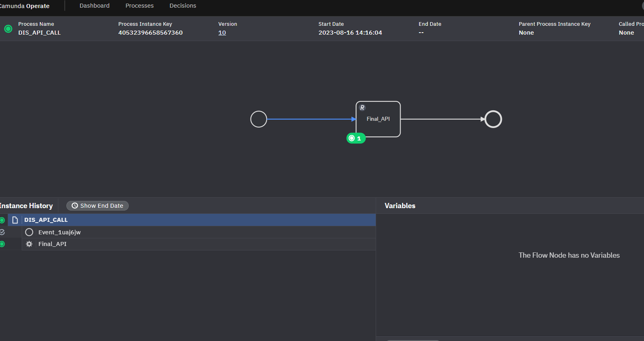Click the completed checkmark icon of Event_1uaj6jw row

2,232
